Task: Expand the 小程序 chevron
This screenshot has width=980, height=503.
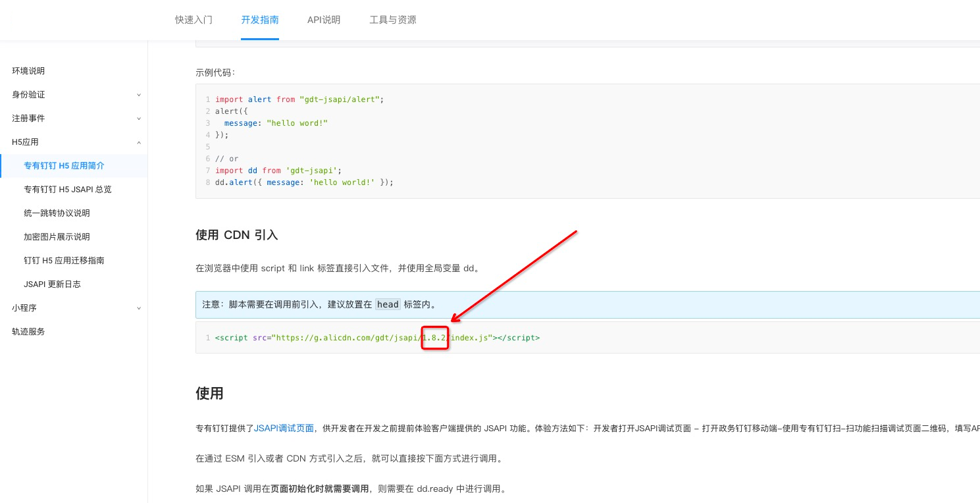Action: coord(139,308)
